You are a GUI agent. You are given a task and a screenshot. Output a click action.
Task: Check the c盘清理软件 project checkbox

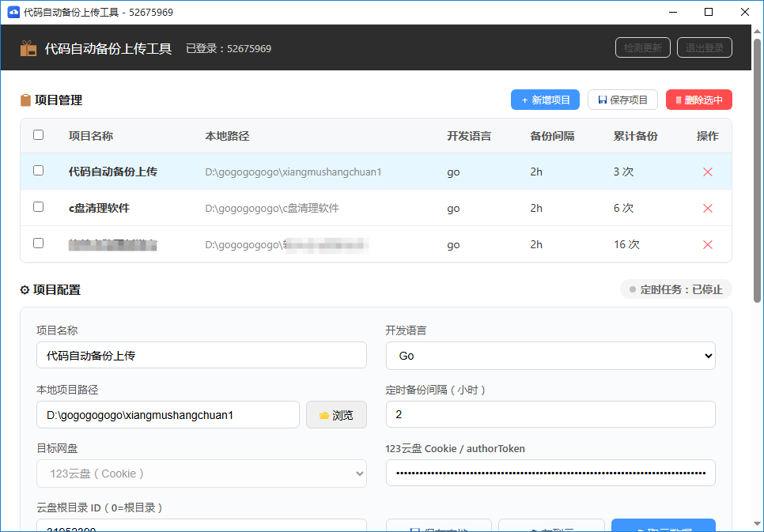coord(39,207)
